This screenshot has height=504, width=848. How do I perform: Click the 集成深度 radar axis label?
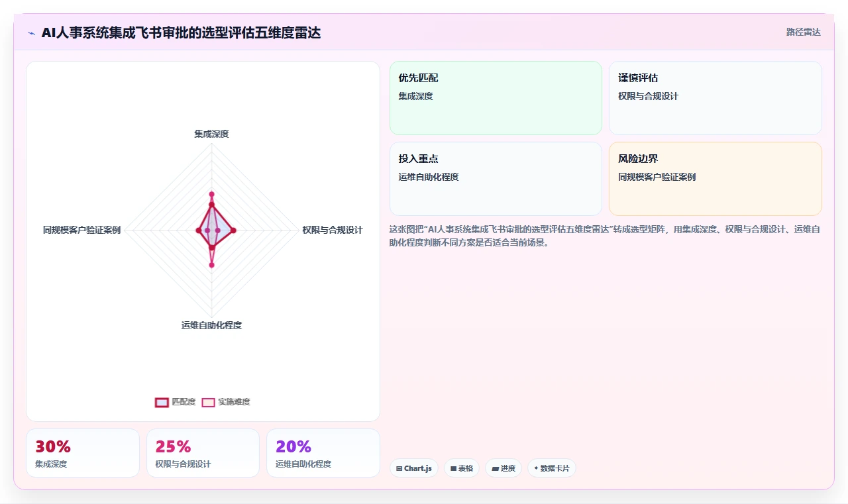(211, 134)
